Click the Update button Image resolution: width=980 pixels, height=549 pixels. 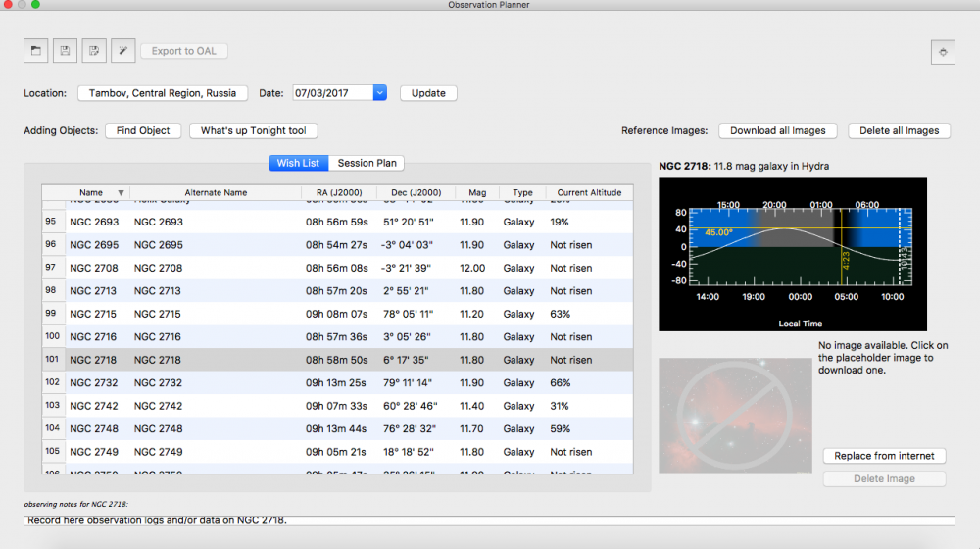point(428,93)
